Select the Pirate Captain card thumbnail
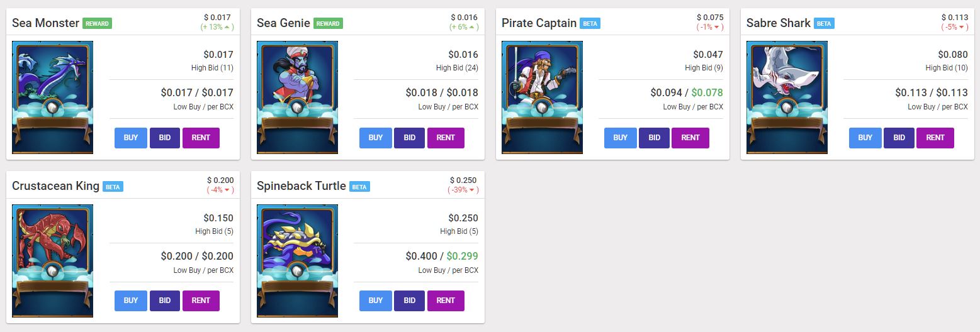Screen dimensions: 980x332 click(x=542, y=97)
